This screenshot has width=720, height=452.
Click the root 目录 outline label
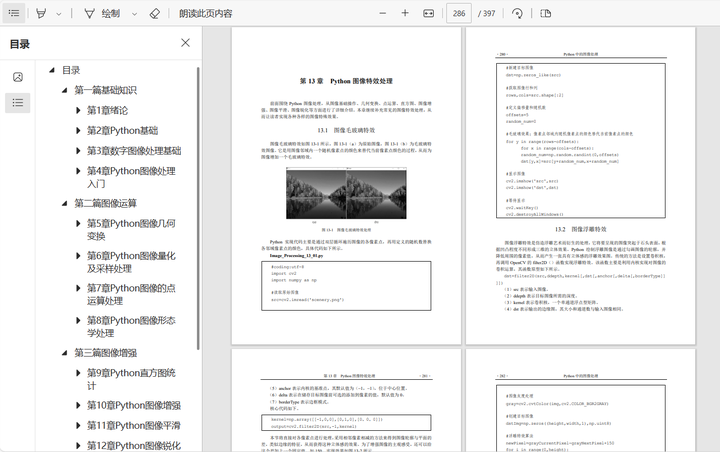coord(71,70)
